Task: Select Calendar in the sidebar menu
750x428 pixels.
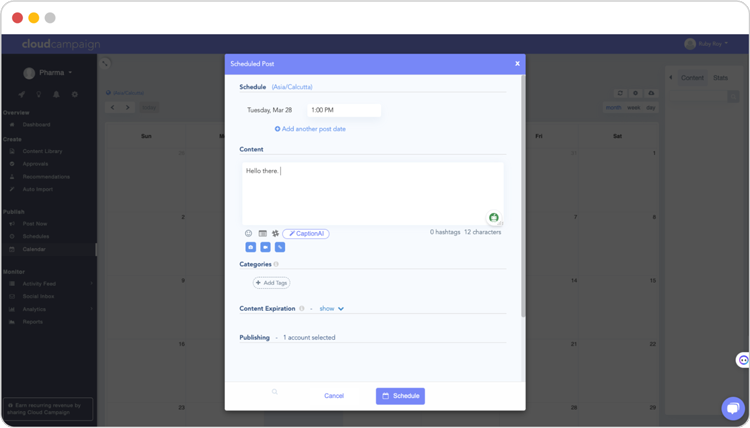Action: tap(34, 249)
